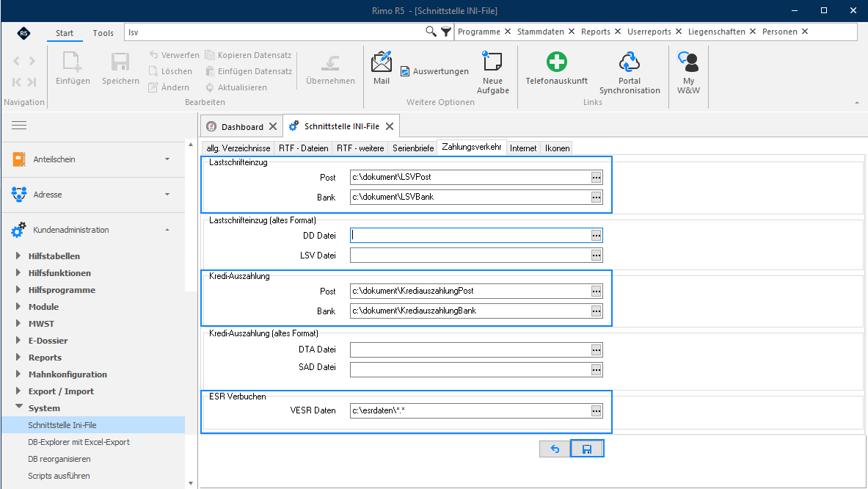The width and height of the screenshot is (868, 489).
Task: Expand the Adresse section
Action: click(167, 195)
